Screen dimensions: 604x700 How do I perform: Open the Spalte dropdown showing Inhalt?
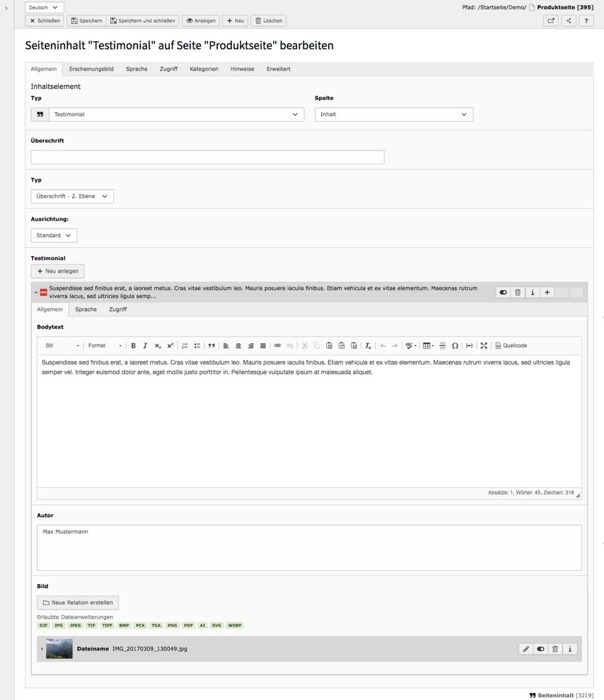coord(393,114)
